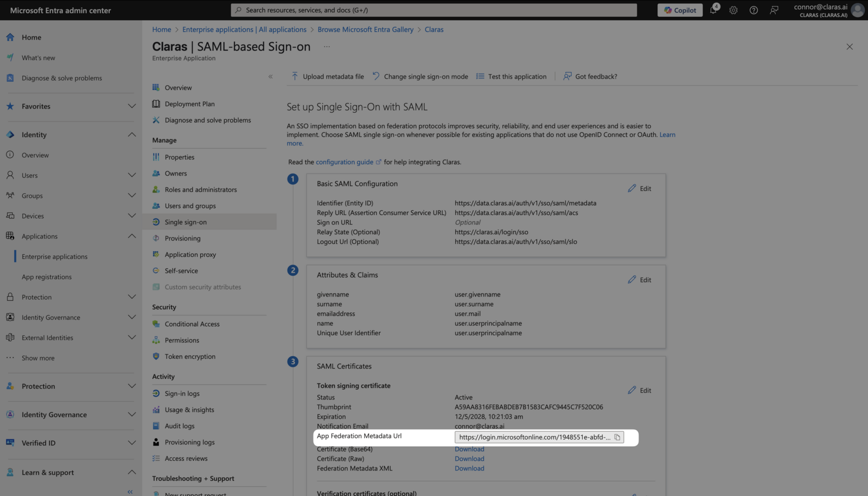Collapse the application menu with the double chevron

pos(270,76)
